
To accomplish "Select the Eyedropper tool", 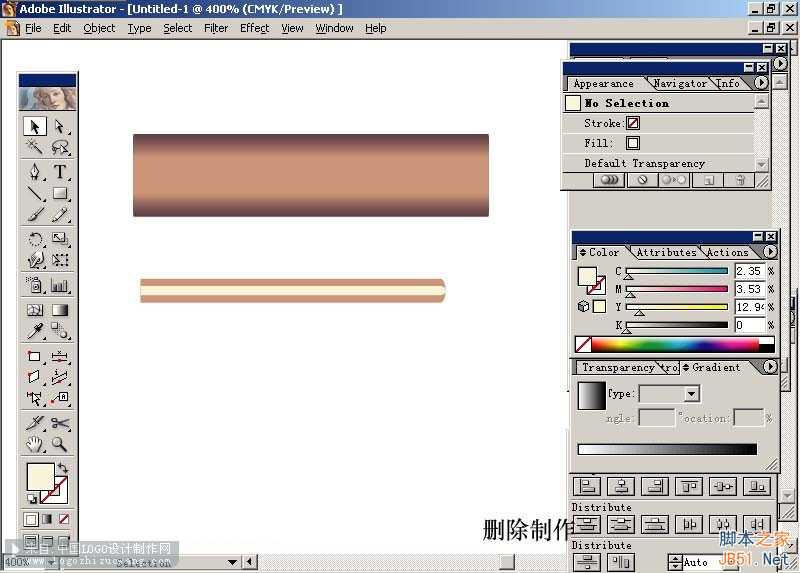I will pos(35,331).
